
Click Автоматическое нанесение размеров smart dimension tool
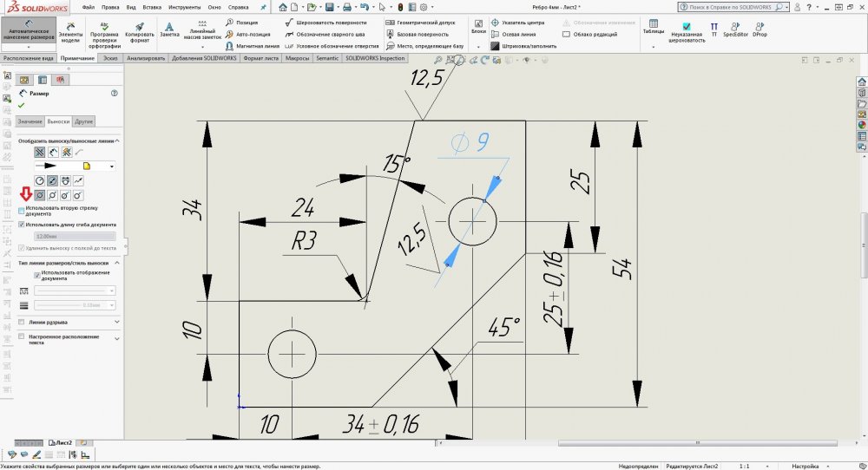point(29,29)
